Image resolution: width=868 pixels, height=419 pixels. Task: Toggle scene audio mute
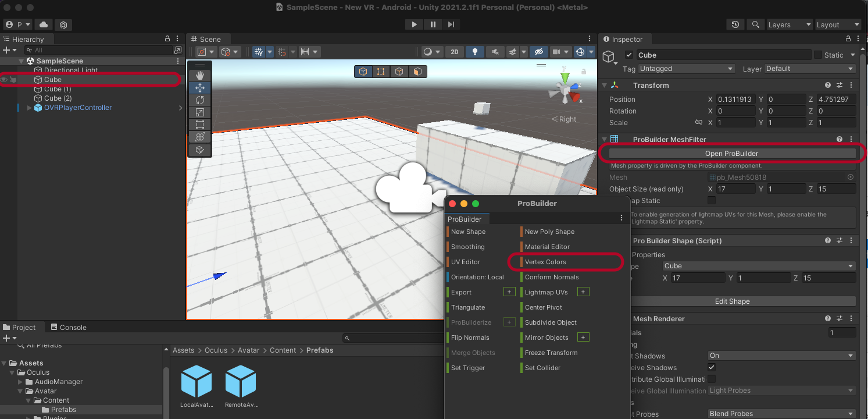(x=495, y=51)
